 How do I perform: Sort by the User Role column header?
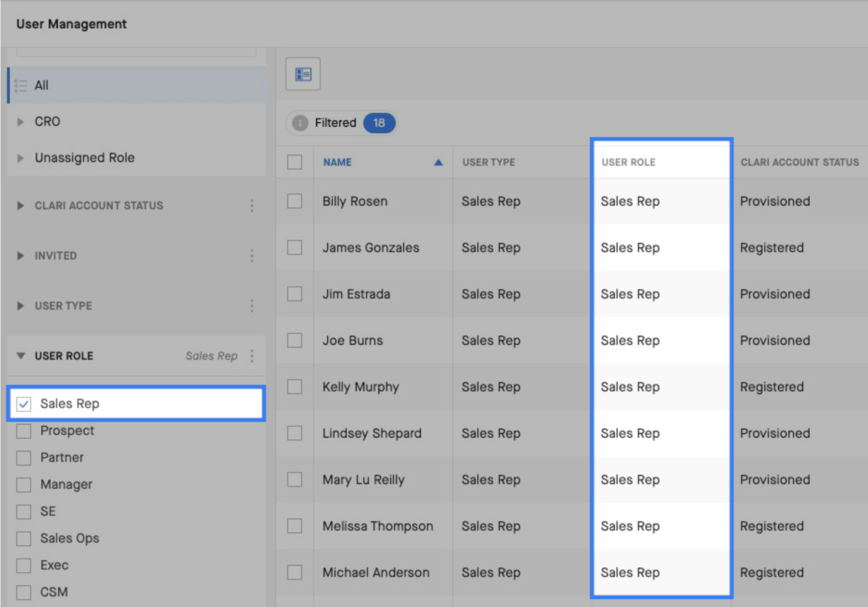click(628, 162)
